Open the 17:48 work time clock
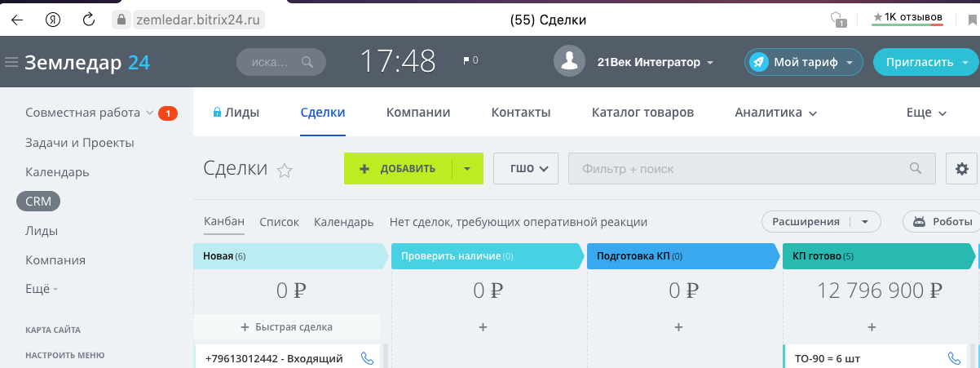Image resolution: width=980 pixels, height=368 pixels. (x=398, y=62)
